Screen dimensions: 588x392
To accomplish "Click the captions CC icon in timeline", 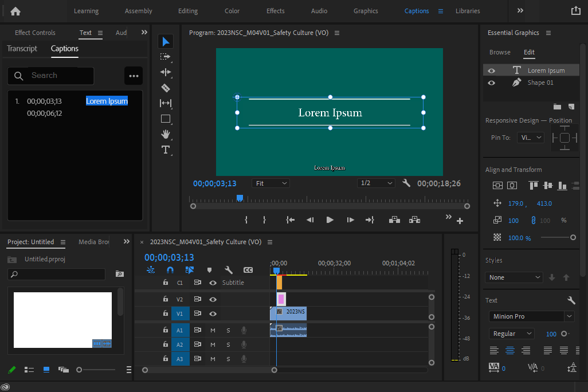I will (x=248, y=270).
